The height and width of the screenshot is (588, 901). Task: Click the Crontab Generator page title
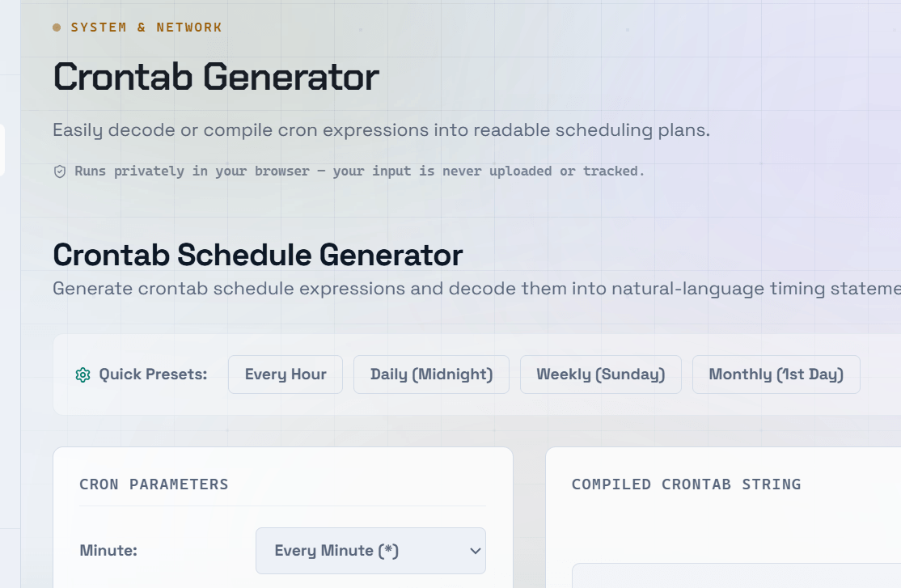coord(216,77)
